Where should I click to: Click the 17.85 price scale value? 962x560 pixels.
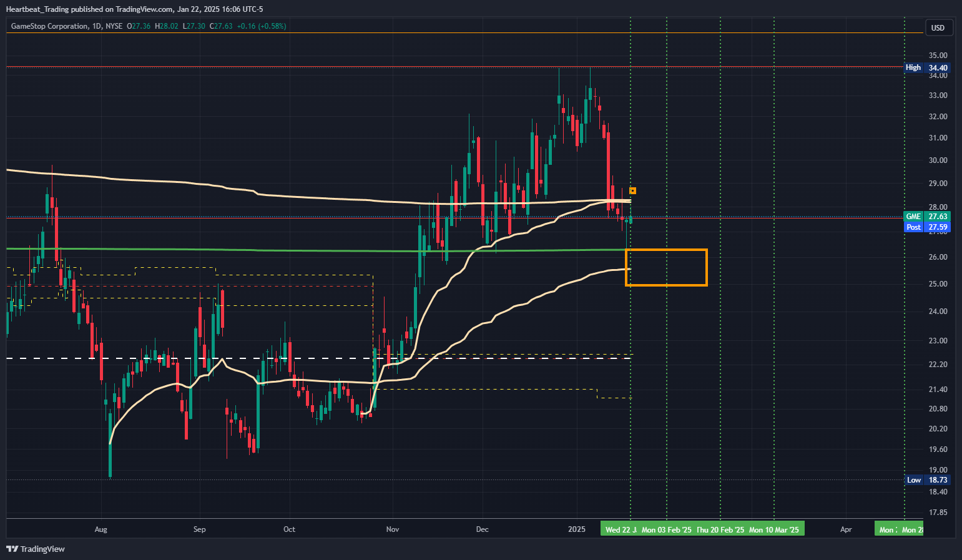[x=938, y=513]
